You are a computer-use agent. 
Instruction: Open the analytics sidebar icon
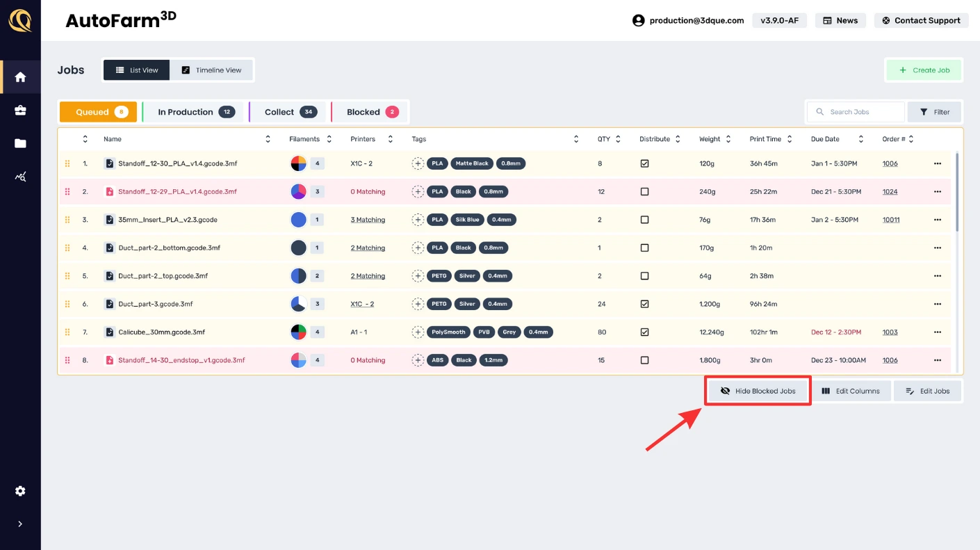[x=20, y=177]
